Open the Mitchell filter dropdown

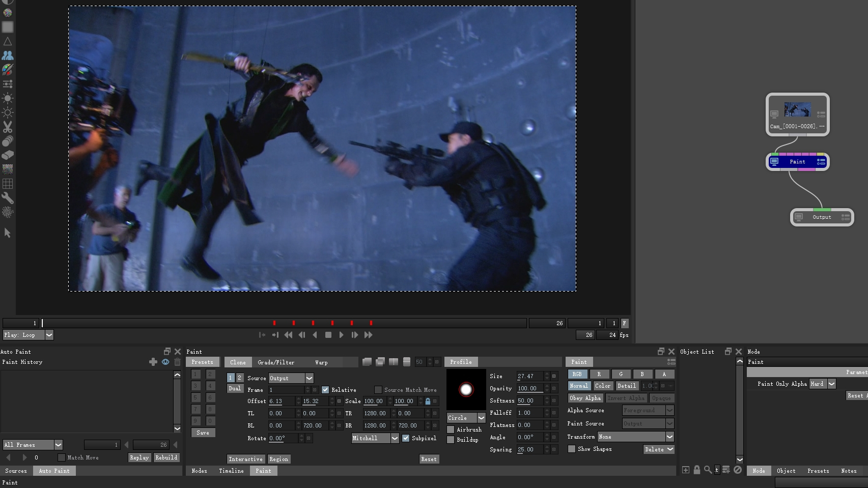point(375,438)
